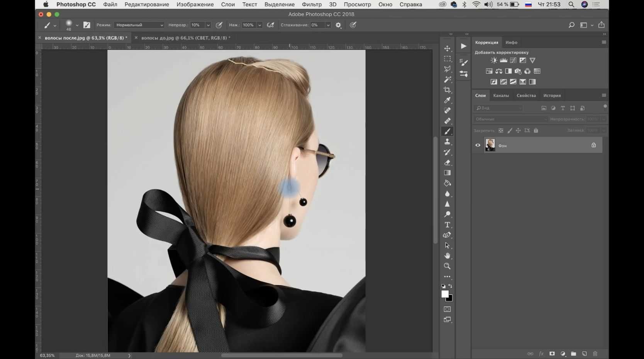Select the Zoom tool in toolbar
This screenshot has width=644, height=359.
(447, 266)
